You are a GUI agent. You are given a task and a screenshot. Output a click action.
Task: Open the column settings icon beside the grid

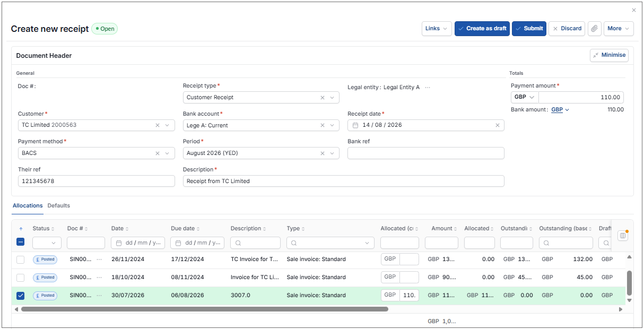pyautogui.click(x=623, y=235)
